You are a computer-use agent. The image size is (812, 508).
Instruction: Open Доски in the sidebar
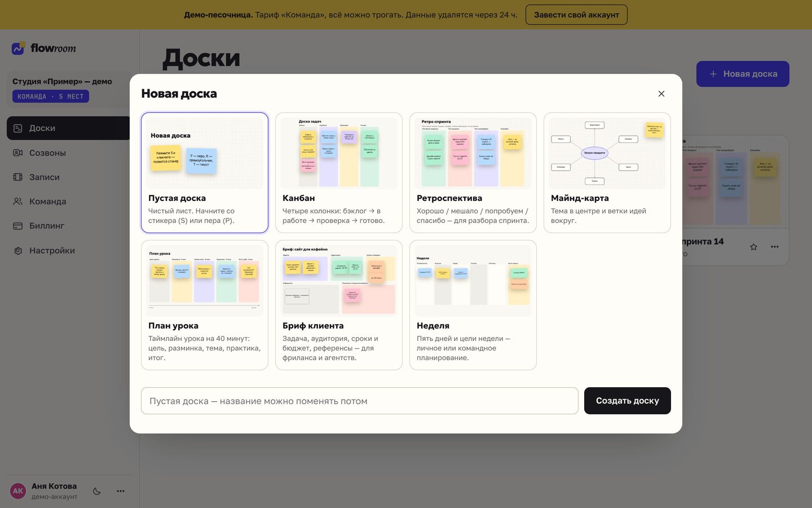[x=68, y=128]
